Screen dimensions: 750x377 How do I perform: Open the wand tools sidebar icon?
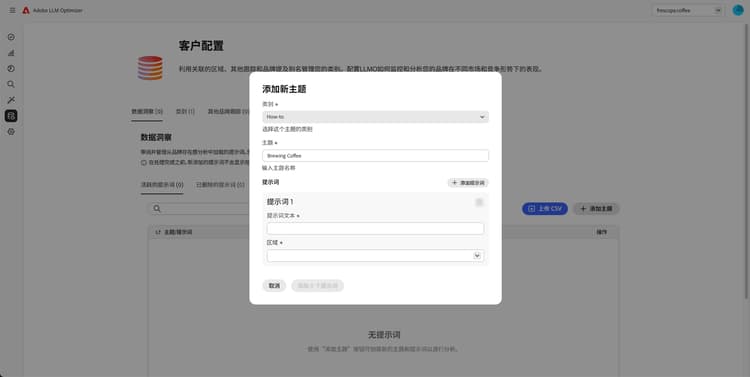tap(11, 100)
